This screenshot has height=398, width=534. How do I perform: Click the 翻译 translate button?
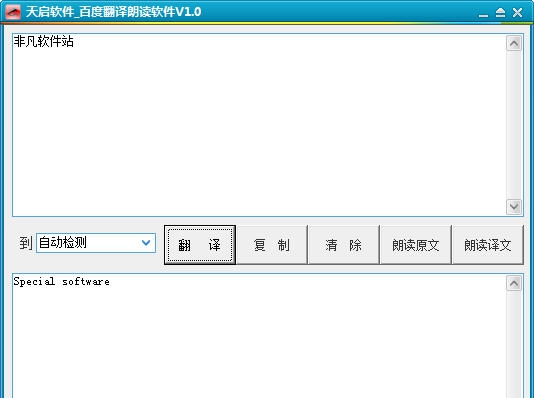[x=200, y=245]
